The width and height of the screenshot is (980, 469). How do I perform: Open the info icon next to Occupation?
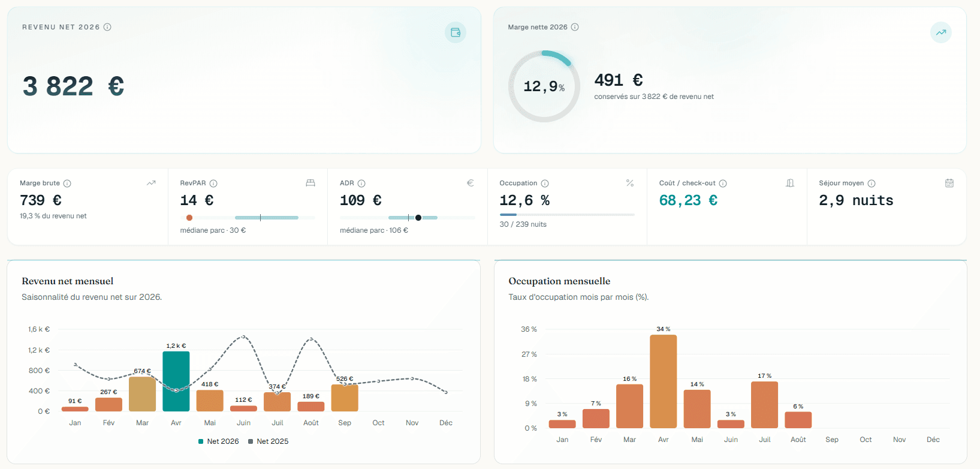click(545, 184)
